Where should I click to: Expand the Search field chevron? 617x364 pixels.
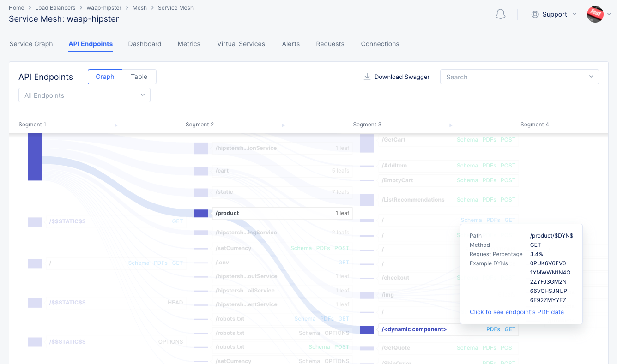coord(591,77)
